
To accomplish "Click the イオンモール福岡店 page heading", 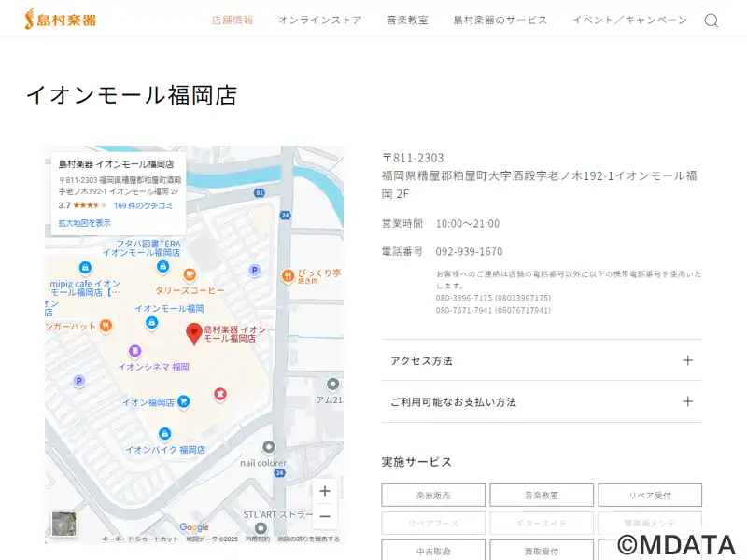I will click(132, 95).
